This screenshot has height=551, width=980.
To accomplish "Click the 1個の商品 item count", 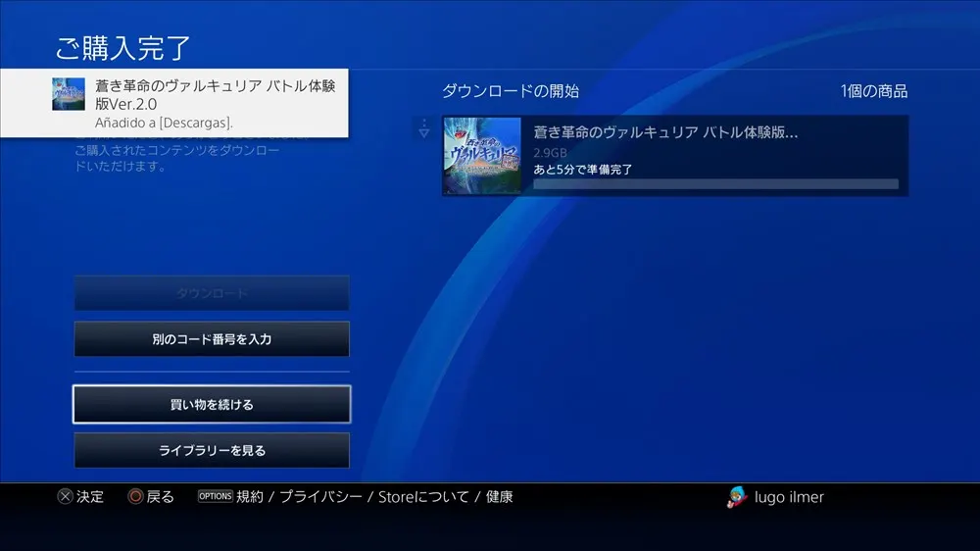I will pos(873,91).
